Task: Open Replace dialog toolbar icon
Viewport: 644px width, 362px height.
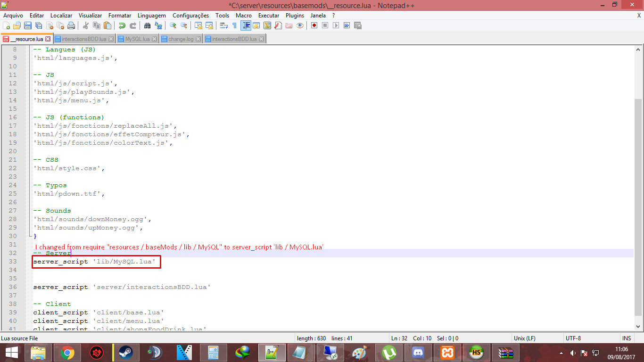Action: [x=158, y=25]
